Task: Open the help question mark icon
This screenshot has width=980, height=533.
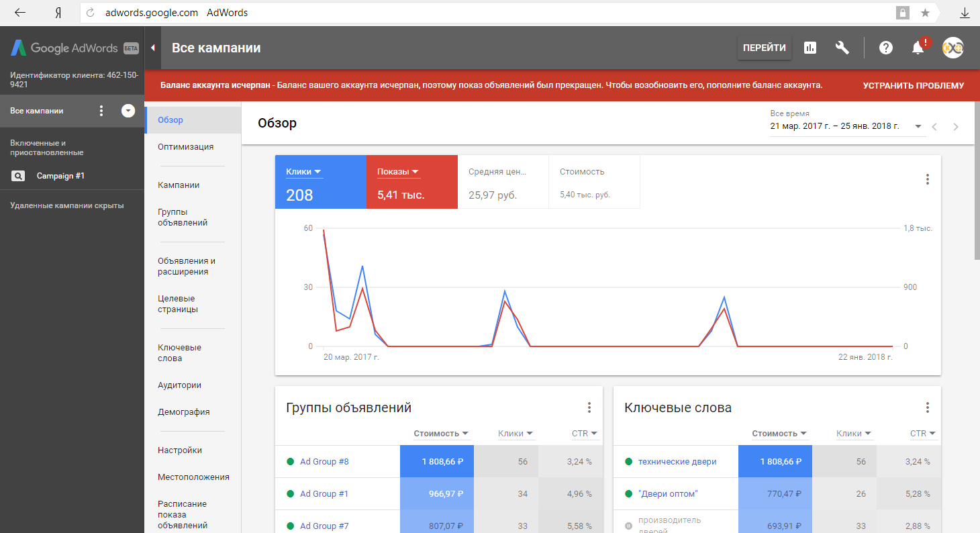Action: (886, 48)
